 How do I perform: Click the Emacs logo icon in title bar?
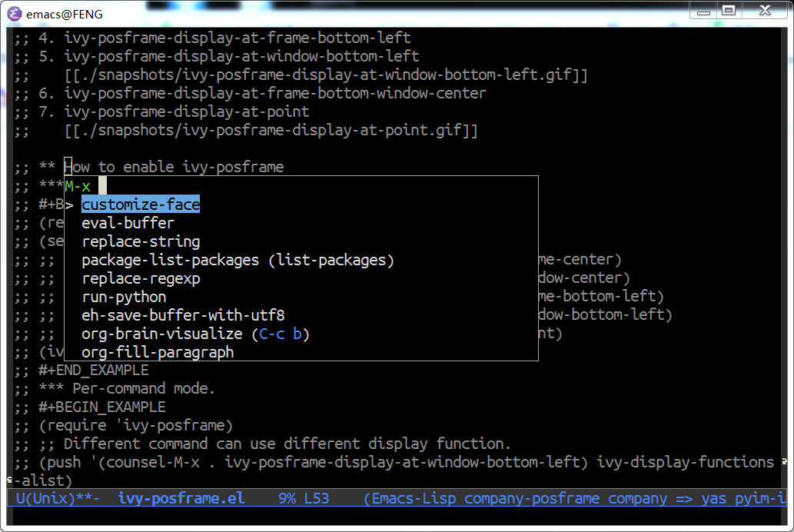click(x=14, y=14)
